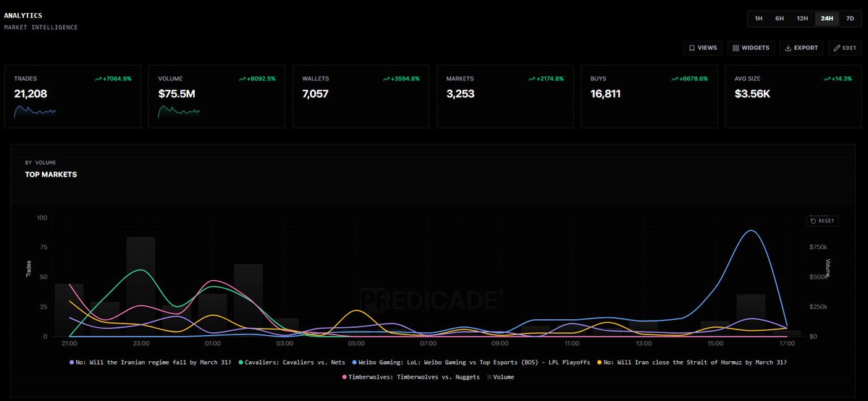Select the 12H time range
This screenshot has height=401, width=868.
(802, 18)
